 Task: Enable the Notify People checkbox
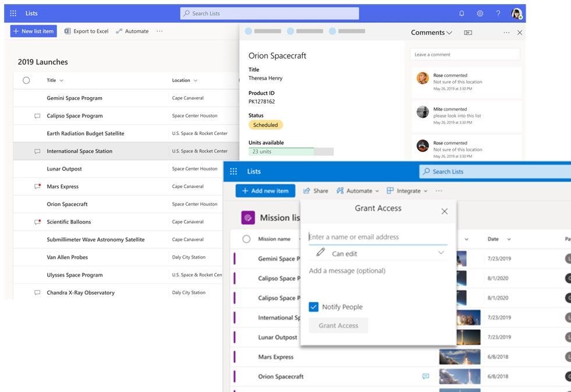(313, 307)
